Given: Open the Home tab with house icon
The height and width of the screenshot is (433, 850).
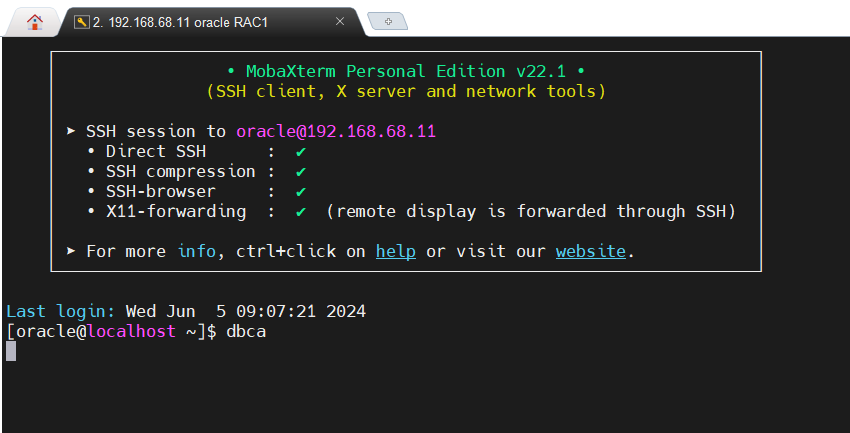Looking at the screenshot, I should point(34,21).
